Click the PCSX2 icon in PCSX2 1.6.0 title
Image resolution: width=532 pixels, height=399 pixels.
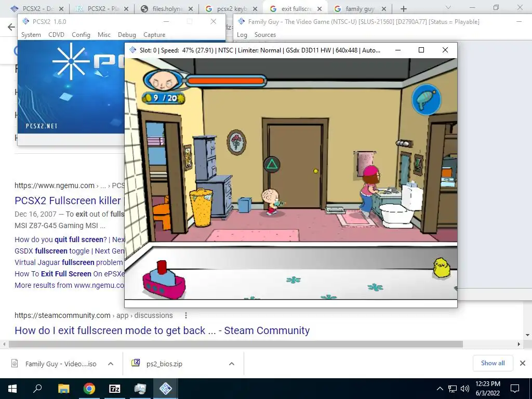(x=26, y=21)
